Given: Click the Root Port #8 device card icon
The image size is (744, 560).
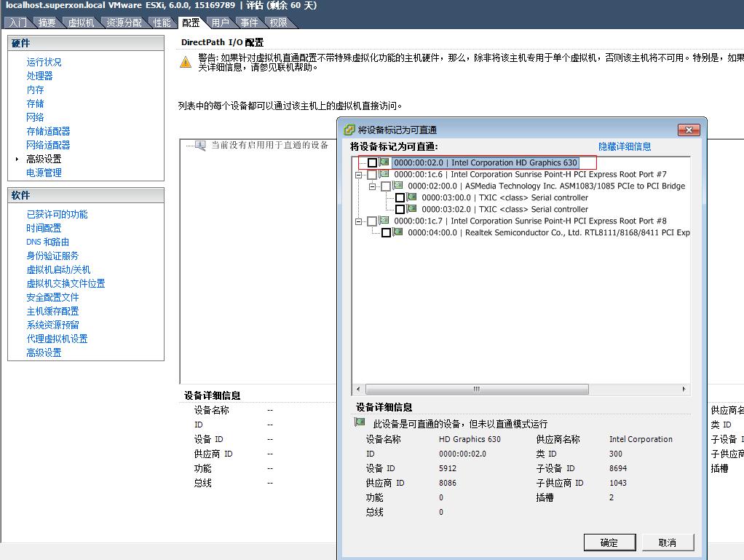Looking at the screenshot, I should coord(384,220).
